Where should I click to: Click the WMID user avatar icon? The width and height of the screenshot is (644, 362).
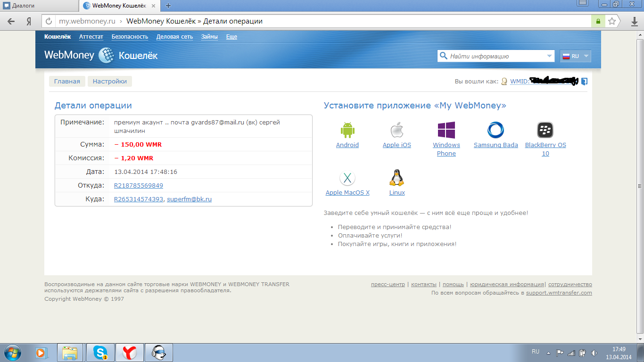coord(504,82)
